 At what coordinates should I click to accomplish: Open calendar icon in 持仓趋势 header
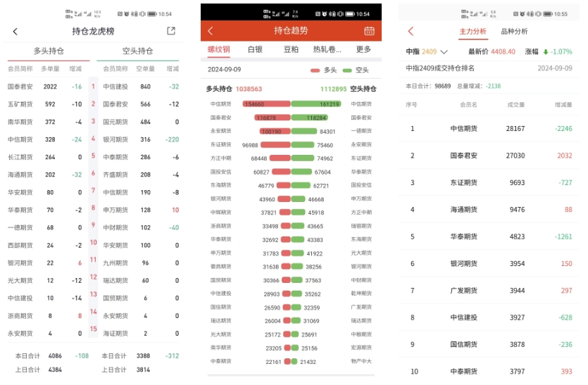(x=369, y=31)
